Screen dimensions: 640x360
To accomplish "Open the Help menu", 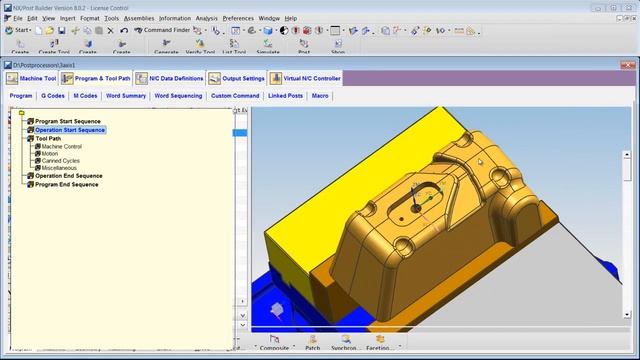I will 291,18.
